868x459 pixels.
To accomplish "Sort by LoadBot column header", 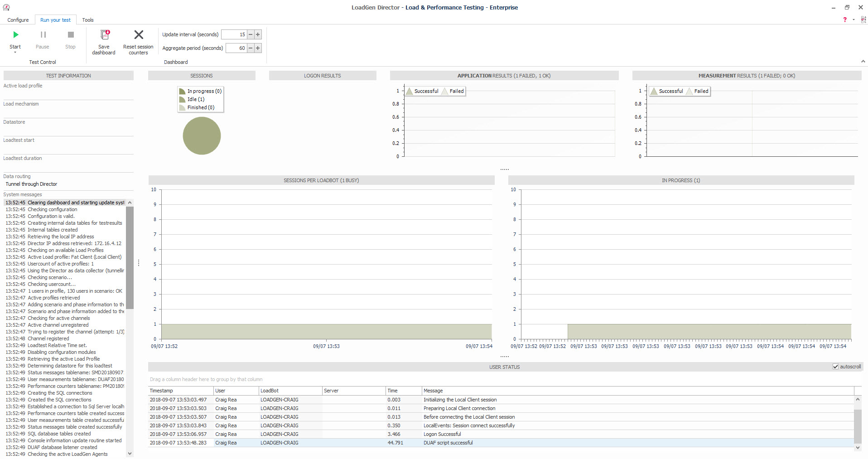I will coord(290,391).
